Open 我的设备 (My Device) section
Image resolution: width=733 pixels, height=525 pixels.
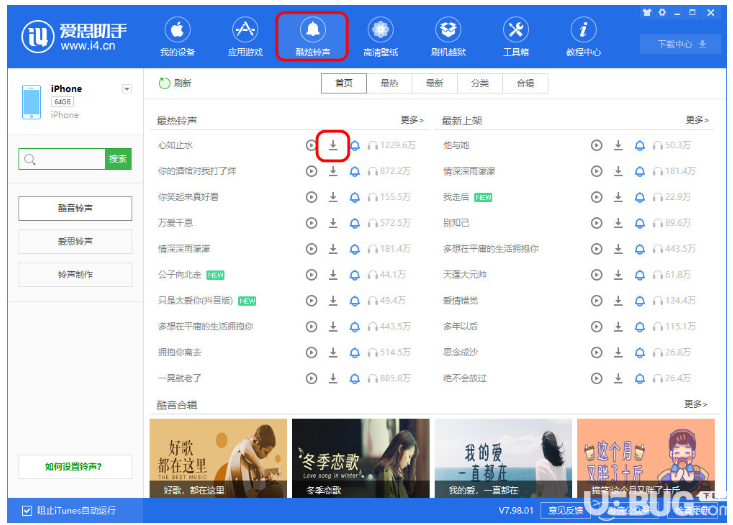coord(177,36)
